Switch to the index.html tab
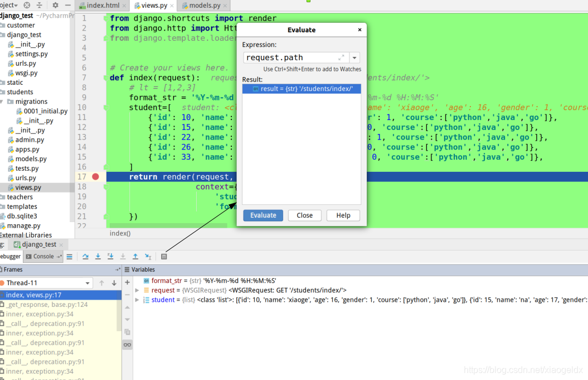The height and width of the screenshot is (380, 588). pos(103,5)
